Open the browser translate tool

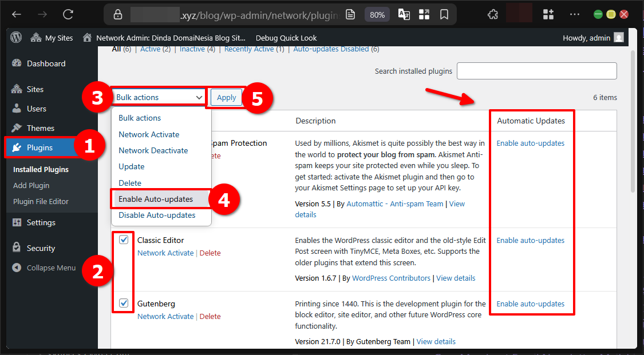click(404, 14)
